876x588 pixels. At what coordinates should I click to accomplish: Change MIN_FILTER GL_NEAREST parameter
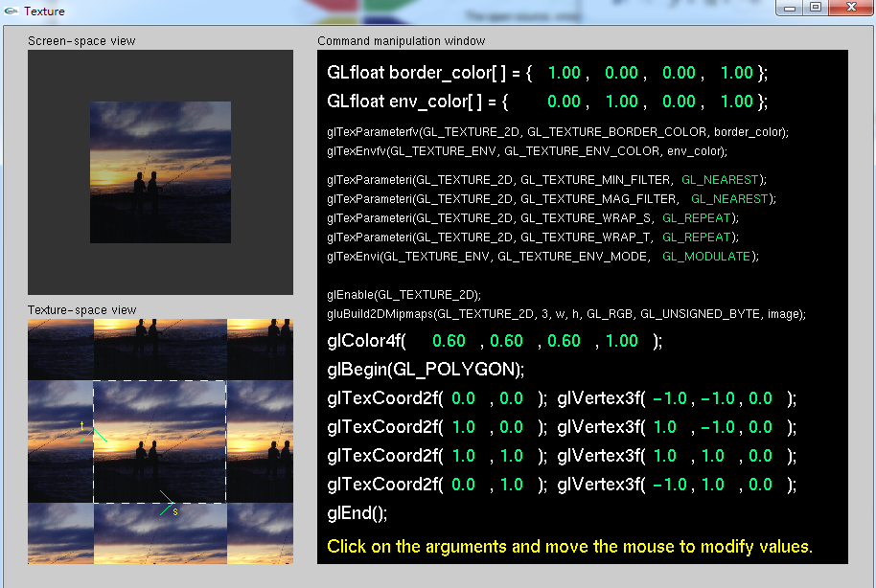click(720, 180)
